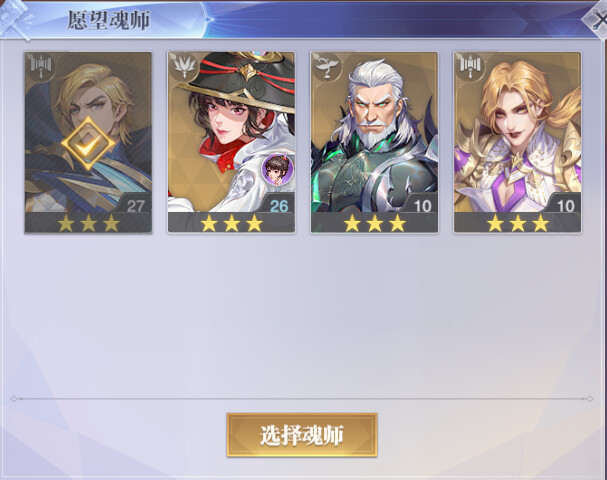Screen dimensions: 607x480
Task: Select the white-haired armored elder card
Action: (x=374, y=142)
